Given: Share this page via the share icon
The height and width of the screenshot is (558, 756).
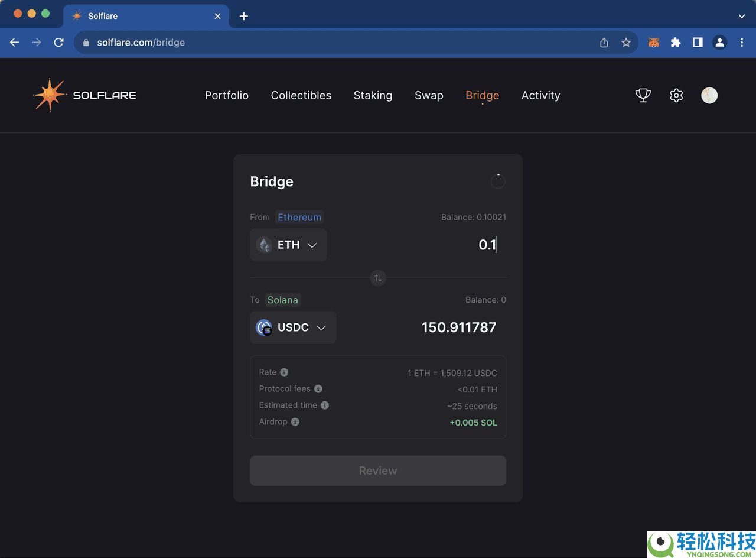Looking at the screenshot, I should (x=604, y=43).
